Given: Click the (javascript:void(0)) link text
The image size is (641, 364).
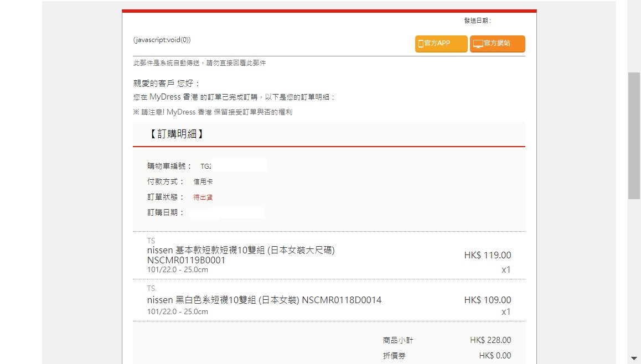Looking at the screenshot, I should pos(162,40).
